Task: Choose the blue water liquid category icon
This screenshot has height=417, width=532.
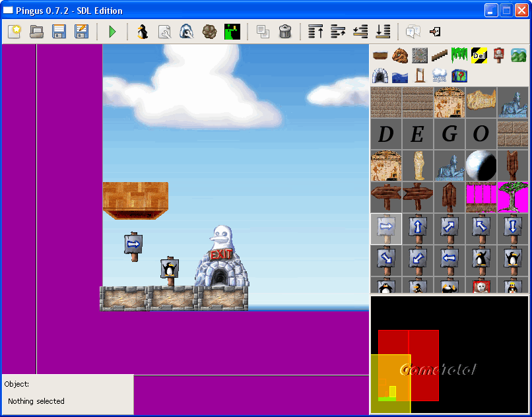Action: pos(400,76)
